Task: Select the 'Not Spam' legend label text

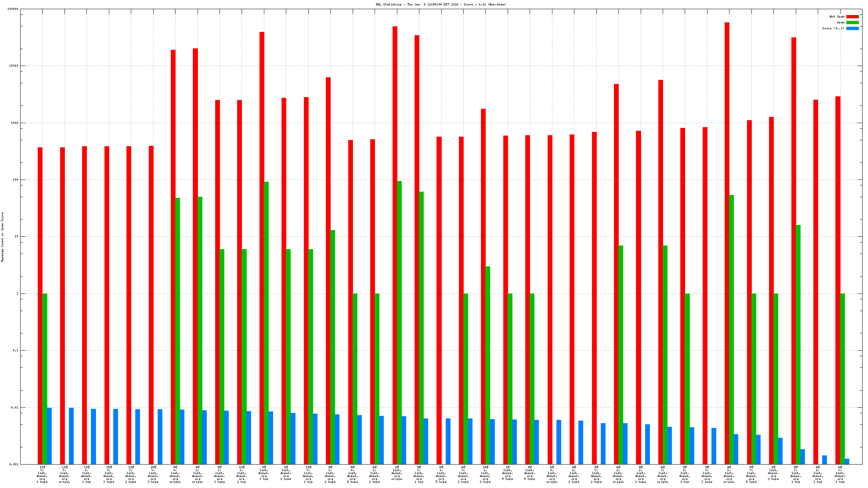Action: tap(837, 16)
